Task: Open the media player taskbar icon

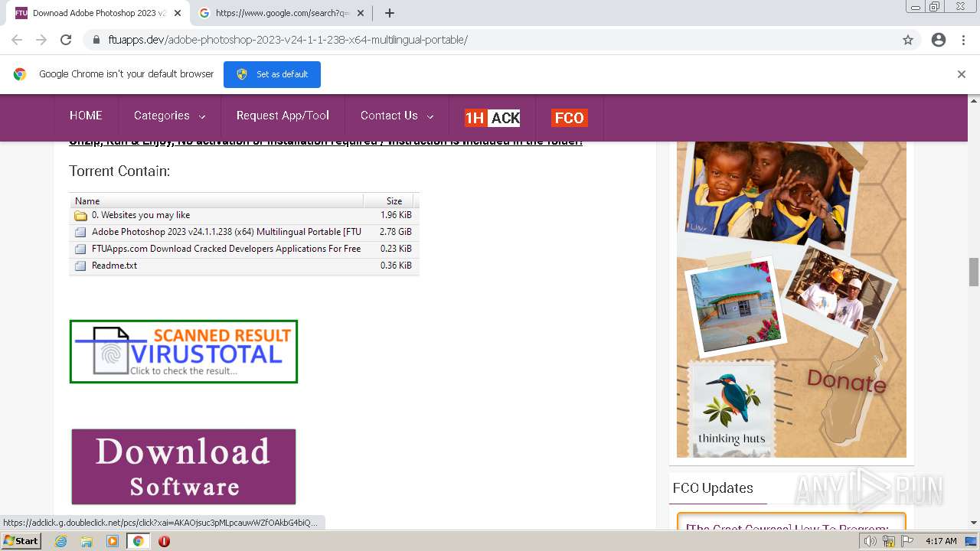Action: point(113,541)
